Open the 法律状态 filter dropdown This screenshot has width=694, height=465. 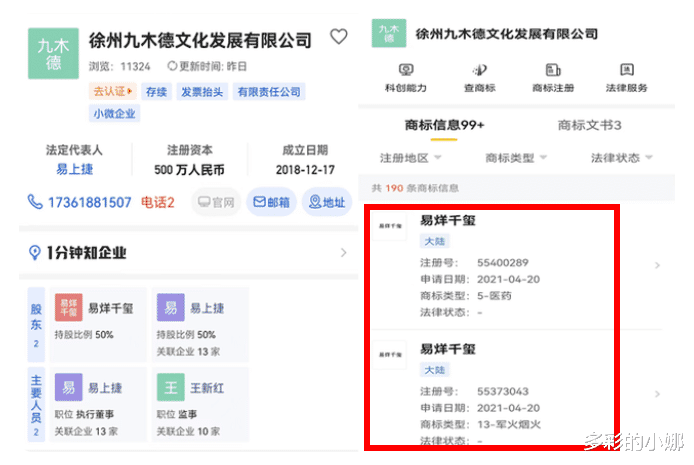tap(622, 158)
